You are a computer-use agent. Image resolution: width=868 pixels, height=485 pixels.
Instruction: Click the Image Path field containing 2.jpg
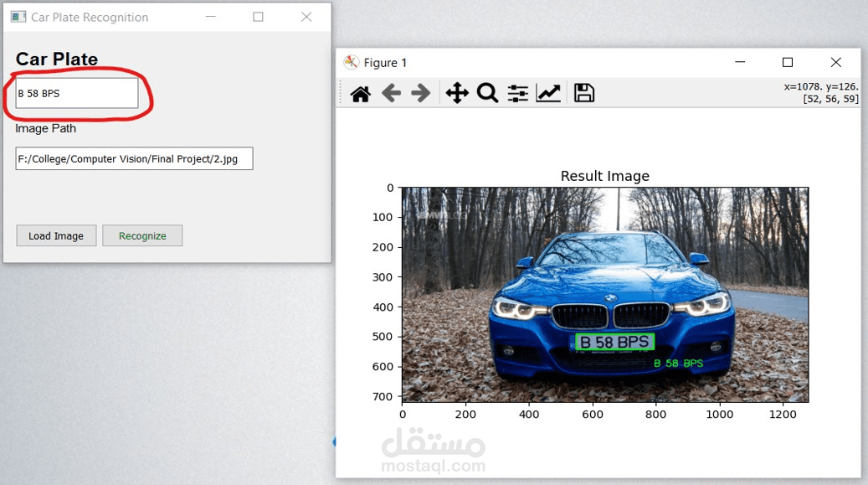click(134, 158)
